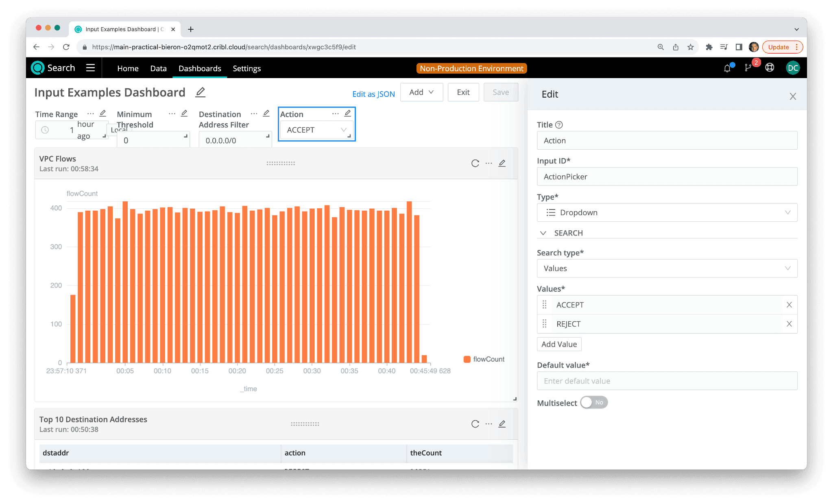Click the Edit as JSON link
The height and width of the screenshot is (504, 833).
373,94
